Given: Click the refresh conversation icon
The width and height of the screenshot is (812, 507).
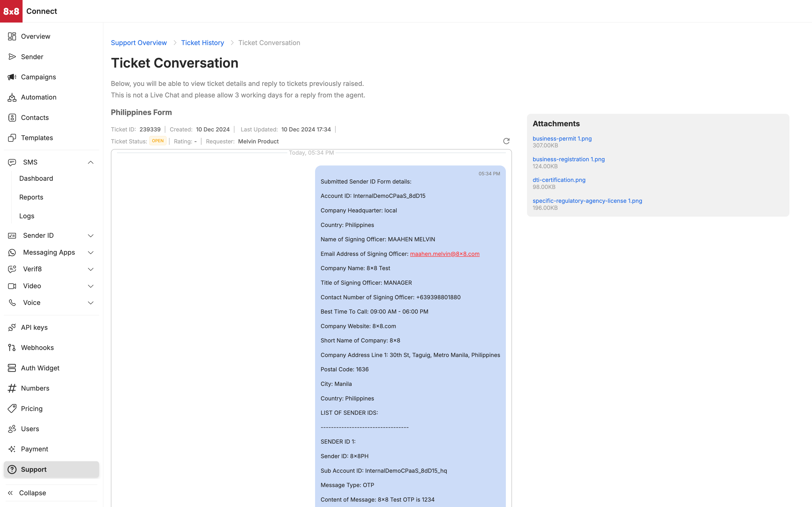Looking at the screenshot, I should (x=506, y=141).
